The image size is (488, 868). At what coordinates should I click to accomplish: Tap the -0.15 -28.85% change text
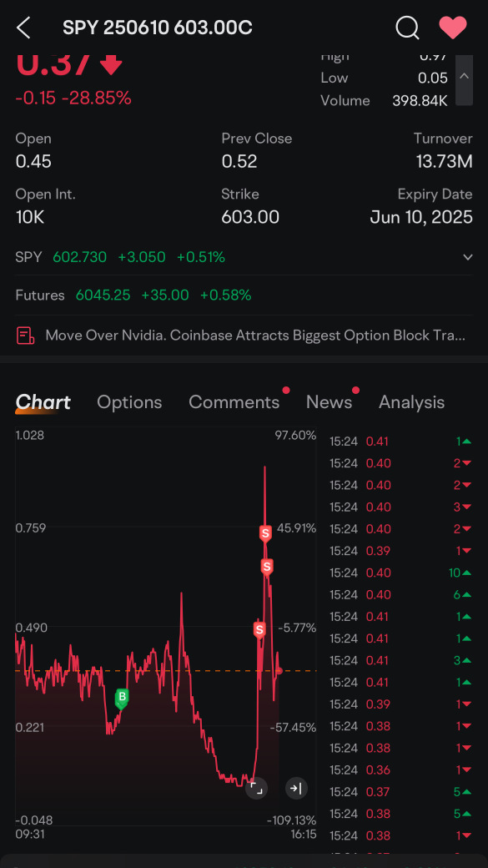tap(73, 98)
